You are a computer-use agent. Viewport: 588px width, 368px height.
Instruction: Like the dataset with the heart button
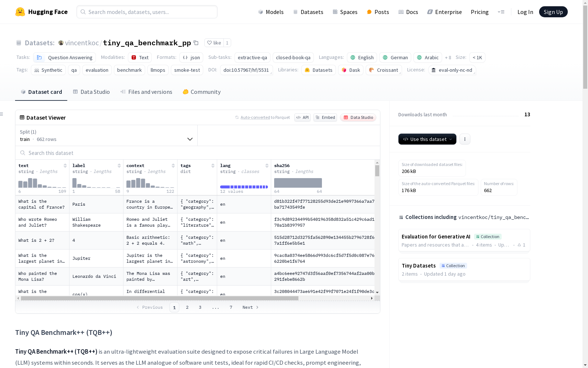coord(214,43)
